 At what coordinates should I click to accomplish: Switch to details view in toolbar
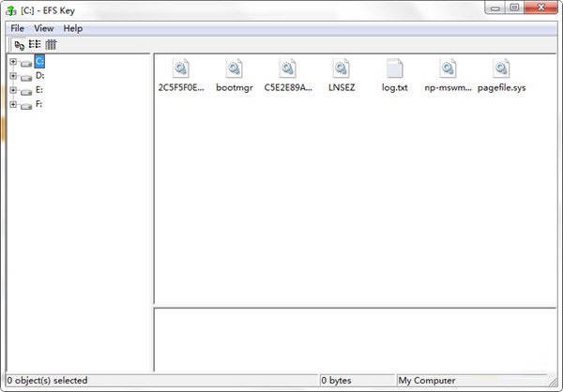point(51,44)
